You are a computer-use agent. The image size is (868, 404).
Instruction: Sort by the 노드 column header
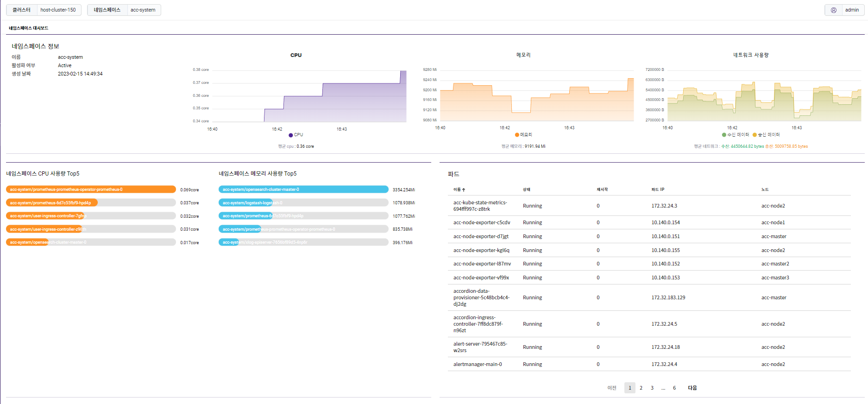click(x=765, y=189)
